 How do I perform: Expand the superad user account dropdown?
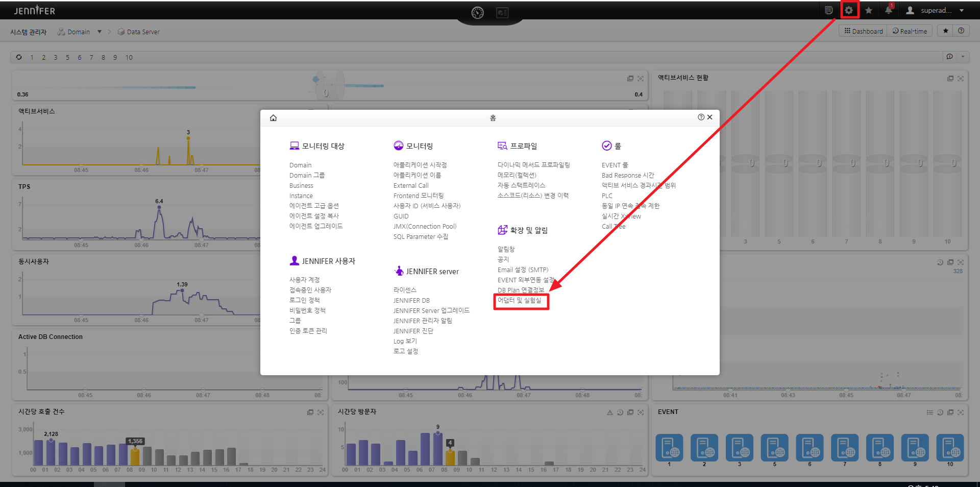962,10
